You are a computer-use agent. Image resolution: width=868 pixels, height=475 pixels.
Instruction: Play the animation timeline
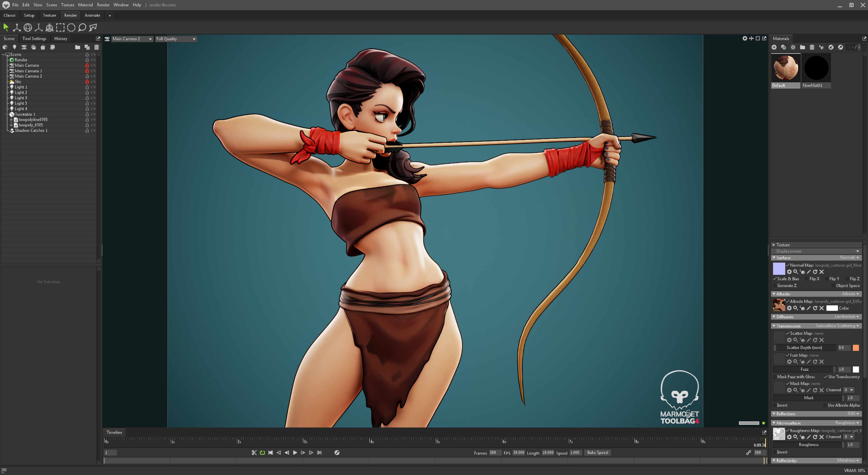pyautogui.click(x=295, y=452)
